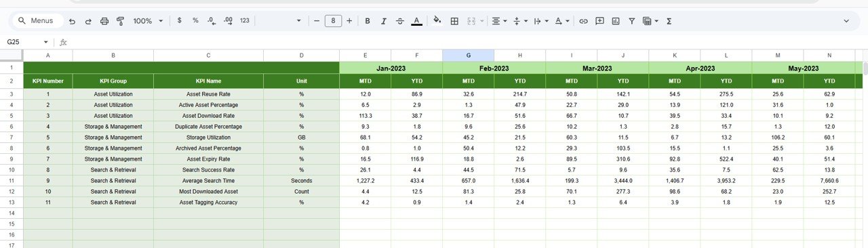The width and height of the screenshot is (868, 248).
Task: Decrease font size with minus button
Action: 317,21
